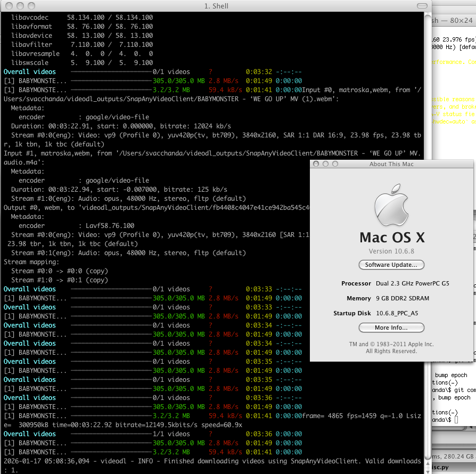Zoom the 1. Shell terminal window
476x474 pixels.
(x=31, y=6)
